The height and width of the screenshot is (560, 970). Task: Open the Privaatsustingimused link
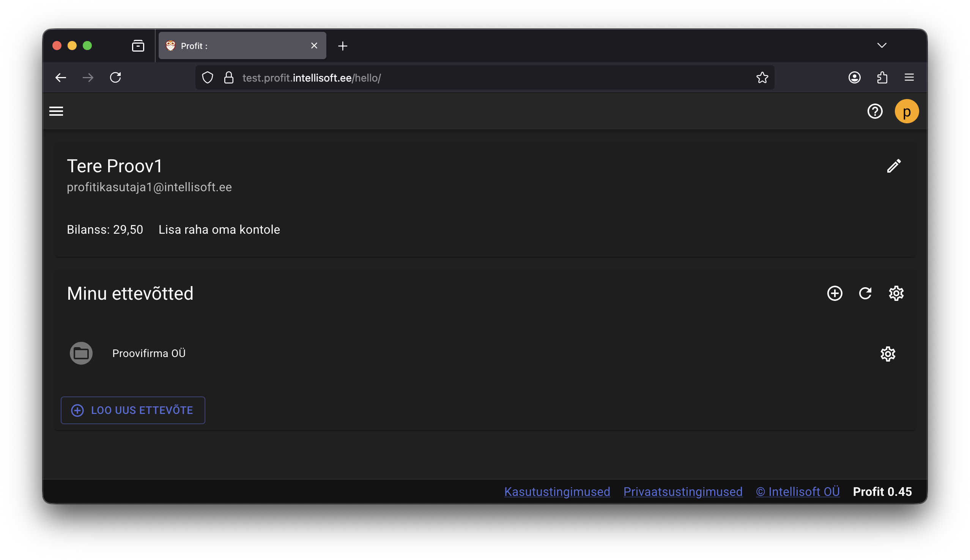[x=683, y=492]
